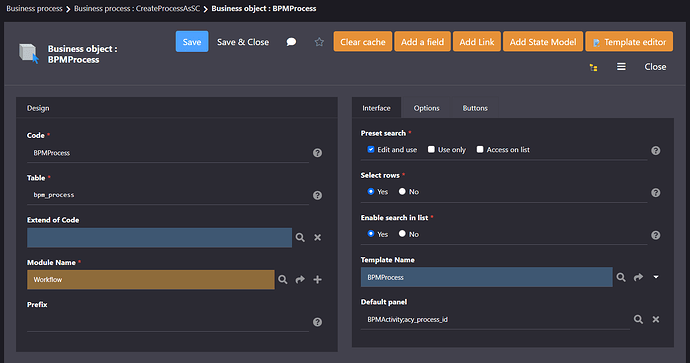This screenshot has height=363, width=690.
Task: Show help for Select rows
Action: tap(656, 193)
